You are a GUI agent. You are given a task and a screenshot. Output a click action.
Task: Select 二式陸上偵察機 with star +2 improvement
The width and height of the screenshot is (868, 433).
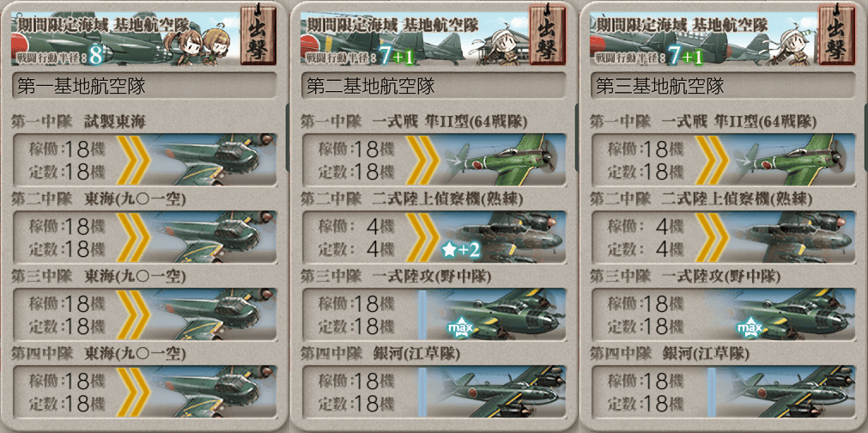coord(434,237)
